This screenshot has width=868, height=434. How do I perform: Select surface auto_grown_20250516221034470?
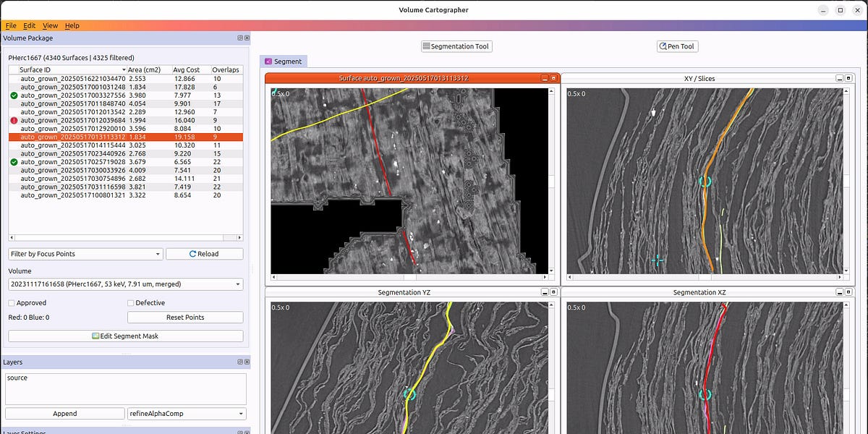point(124,78)
